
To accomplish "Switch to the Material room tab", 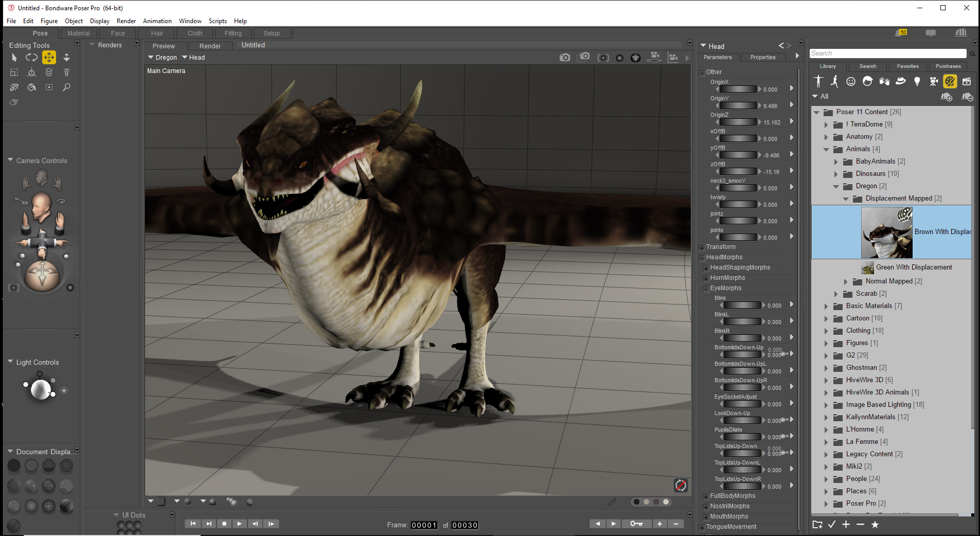I will [79, 33].
